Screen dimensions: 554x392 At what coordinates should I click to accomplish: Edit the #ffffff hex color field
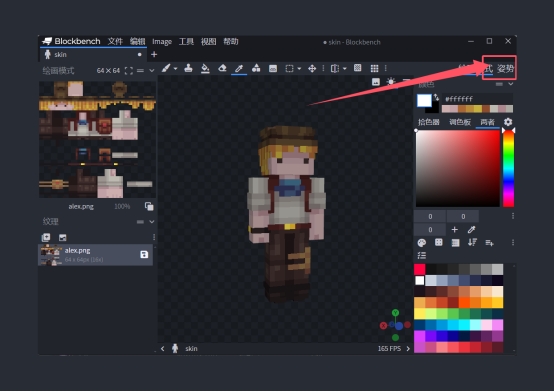pos(477,99)
